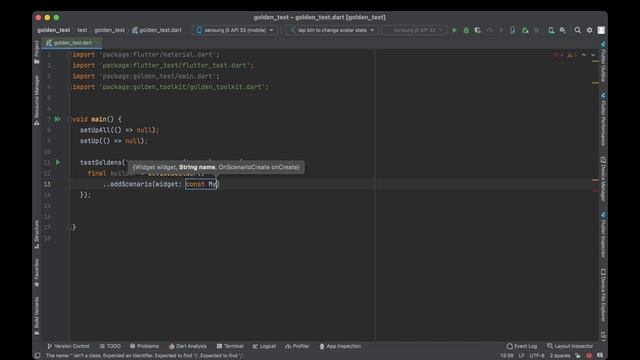Click the SDK Manager icon in toolbar
This screenshot has width=640, height=360.
pyautogui.click(x=563, y=30)
